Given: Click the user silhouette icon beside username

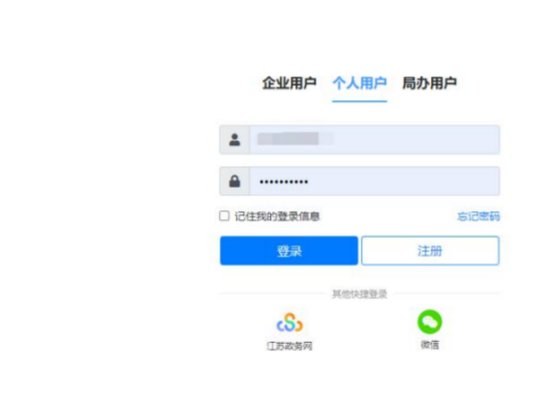Looking at the screenshot, I should pos(234,140).
